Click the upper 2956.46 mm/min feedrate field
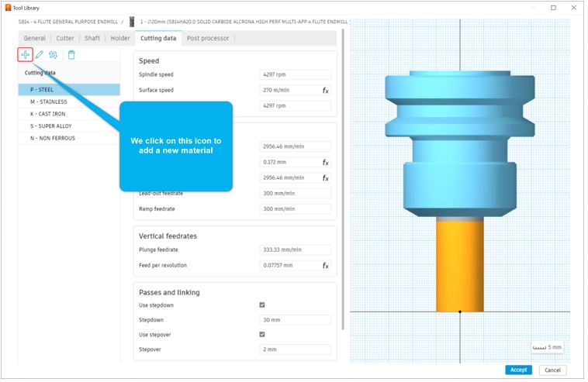 (295, 146)
